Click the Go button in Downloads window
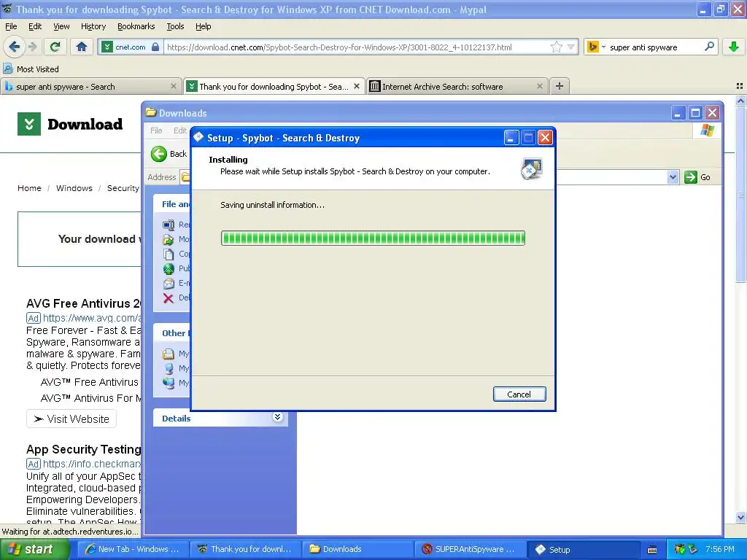Viewport: 747px width, 560px height. (697, 177)
